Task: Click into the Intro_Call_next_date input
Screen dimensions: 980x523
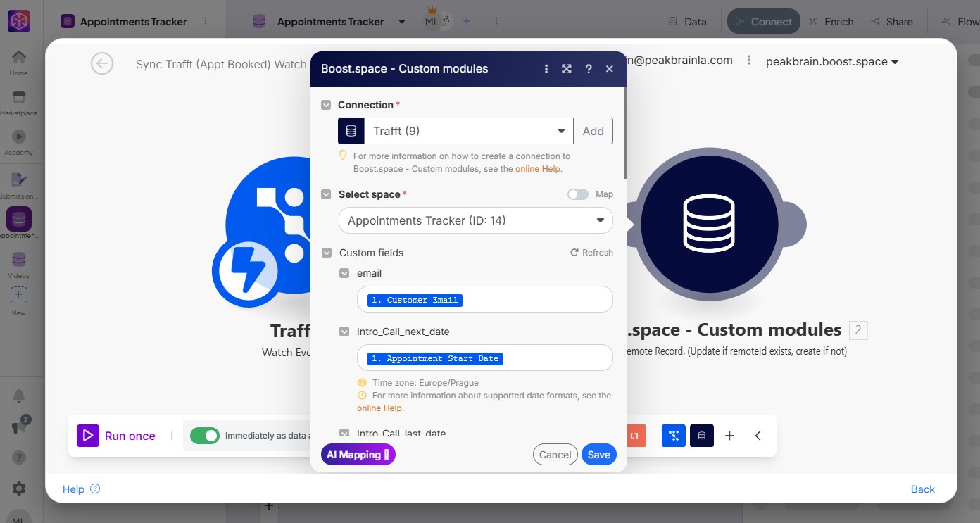Action: 485,358
